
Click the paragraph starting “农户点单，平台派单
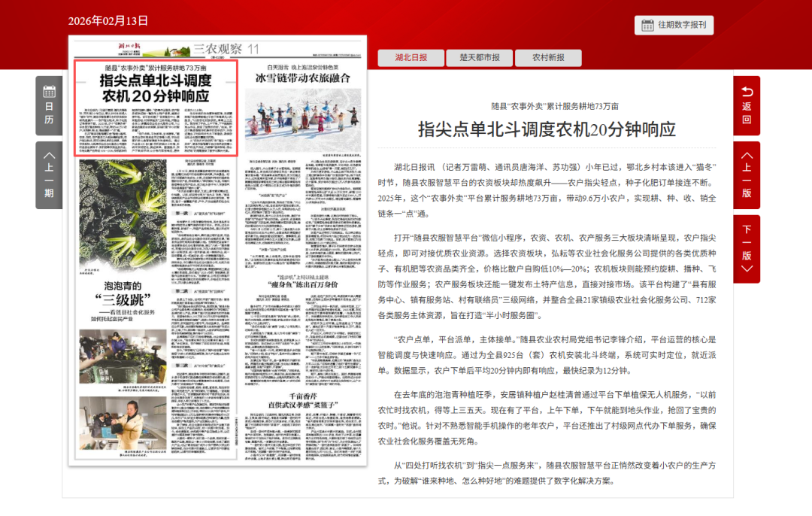point(547,355)
